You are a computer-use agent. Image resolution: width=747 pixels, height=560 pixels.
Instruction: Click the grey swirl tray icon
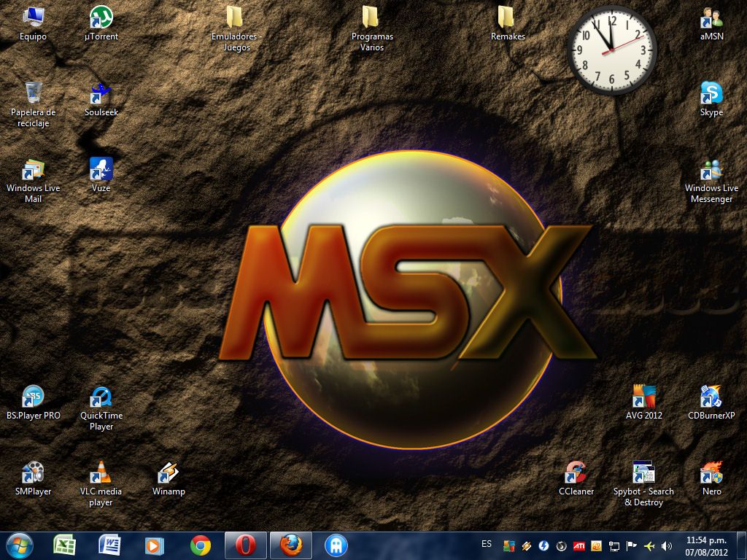coord(561,545)
